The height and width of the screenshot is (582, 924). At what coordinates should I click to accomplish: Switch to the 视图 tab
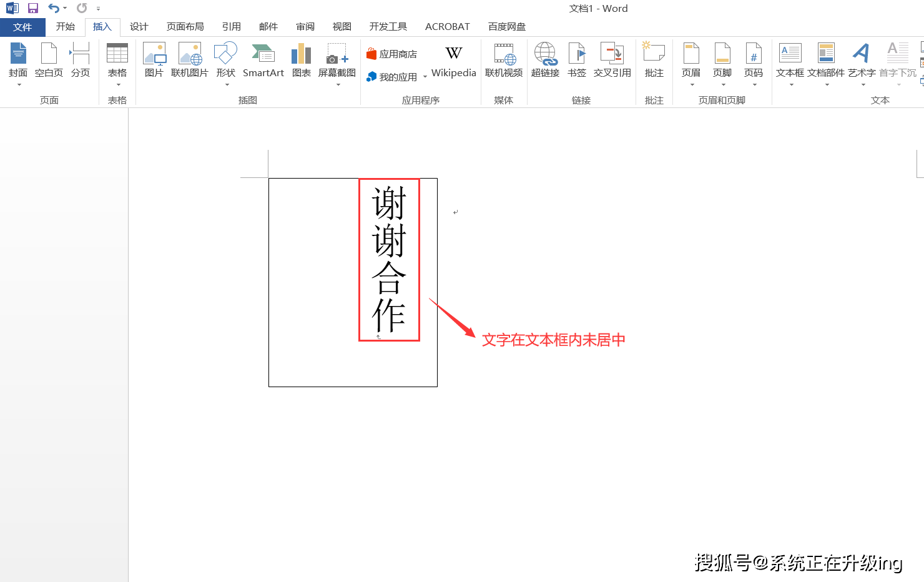pos(342,27)
